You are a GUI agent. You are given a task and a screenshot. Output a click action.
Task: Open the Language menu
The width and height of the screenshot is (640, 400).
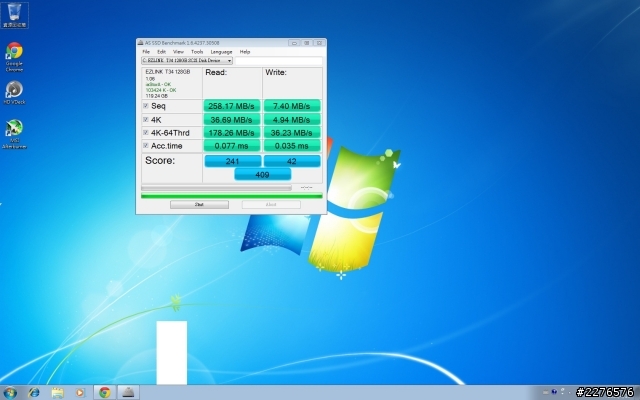[221, 52]
